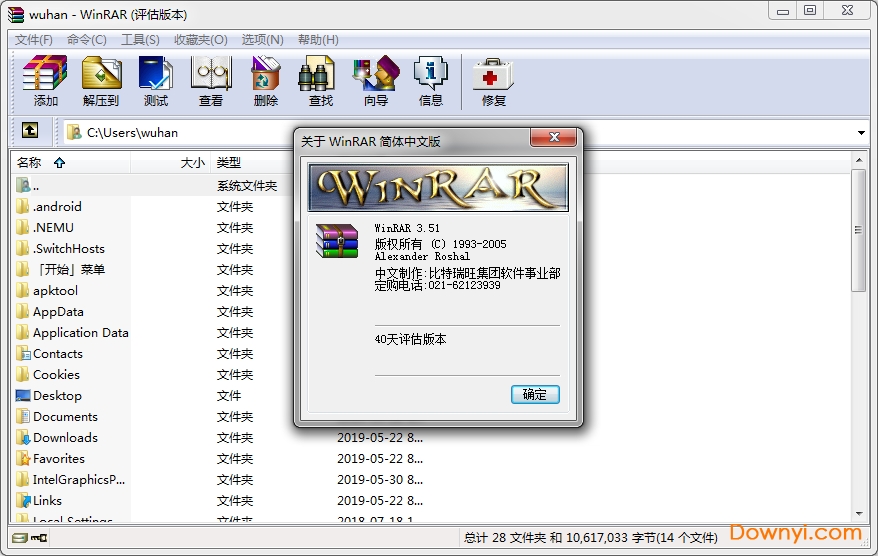Select the .android folder icon
Image resolution: width=878 pixels, height=556 pixels.
click(x=22, y=207)
